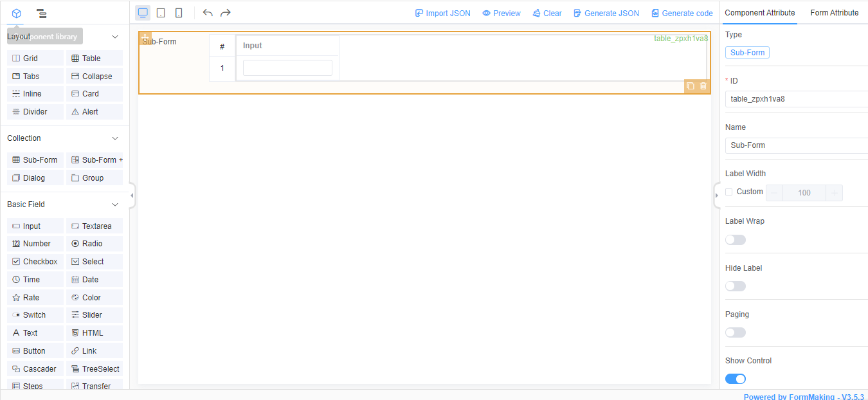868x400 pixels.
Task: Add a Collapse layout component
Action: [95, 77]
